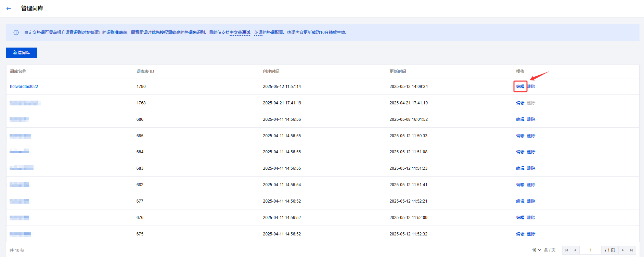Click the 中文普通话 underlined term in the banner
This screenshot has height=257, width=644.
240,33
